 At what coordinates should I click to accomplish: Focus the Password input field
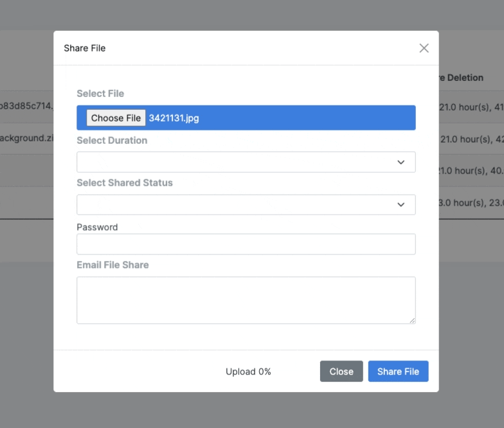(x=246, y=244)
